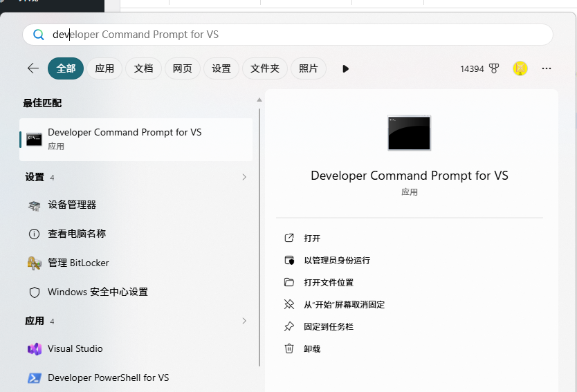577x392 pixels.
Task: Expand the 应用 results section chevron
Action: tap(244, 321)
